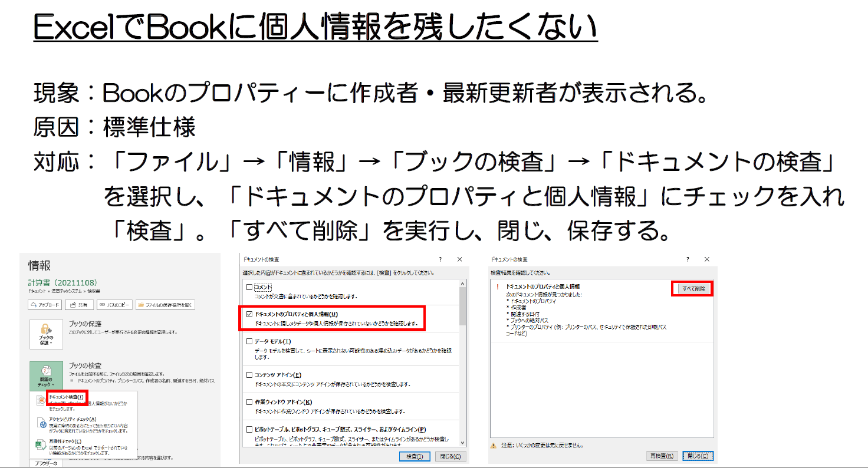Close the results ドキュメントの検査 dialog with X

click(706, 259)
